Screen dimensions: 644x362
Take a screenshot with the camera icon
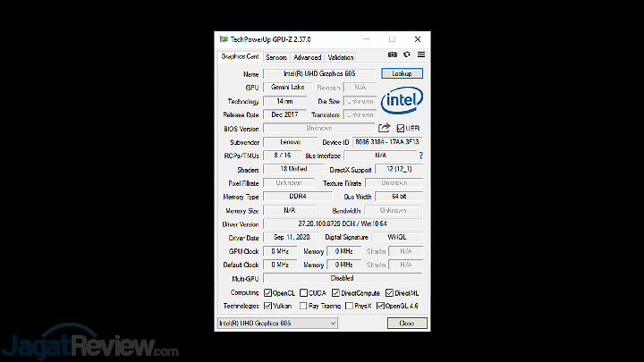393,55
